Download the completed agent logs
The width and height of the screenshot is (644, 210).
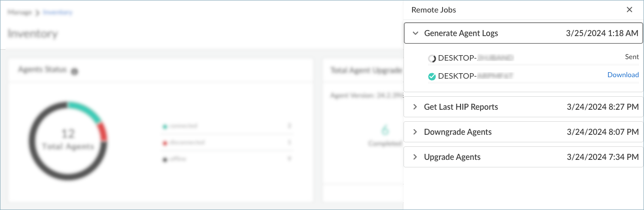(x=622, y=75)
